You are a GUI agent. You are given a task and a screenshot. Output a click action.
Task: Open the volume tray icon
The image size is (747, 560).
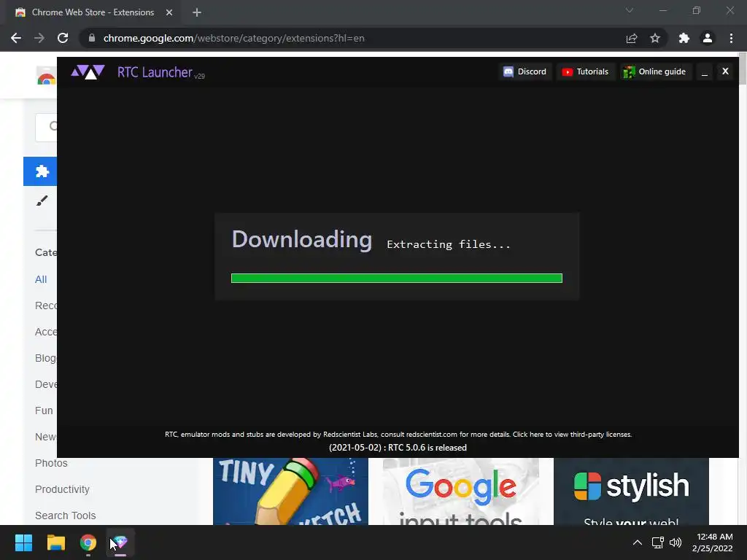pos(676,542)
